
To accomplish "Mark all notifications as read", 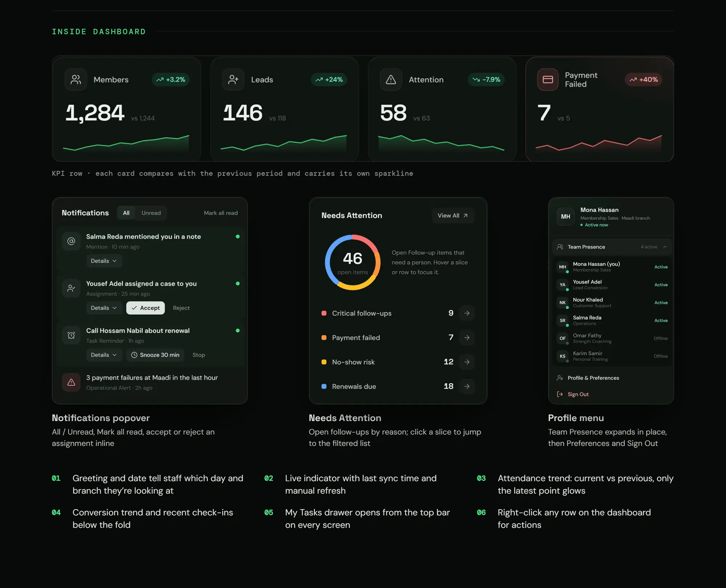I will [x=221, y=213].
